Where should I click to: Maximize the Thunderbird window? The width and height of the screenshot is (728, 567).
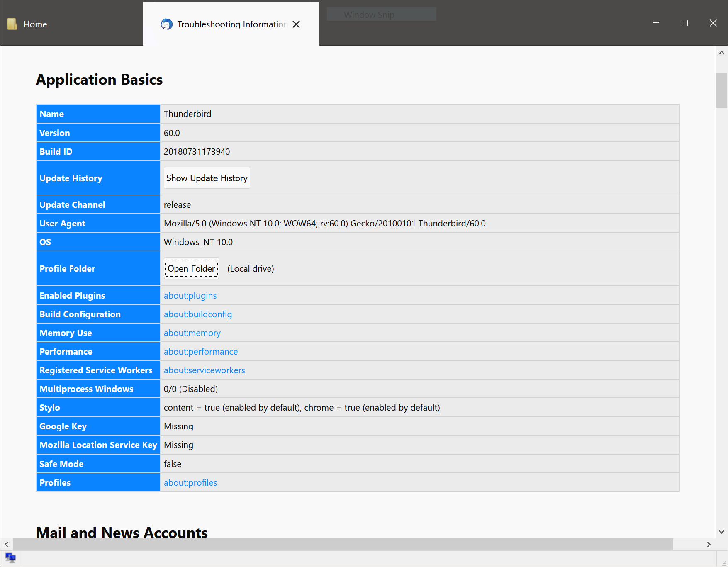(x=684, y=23)
